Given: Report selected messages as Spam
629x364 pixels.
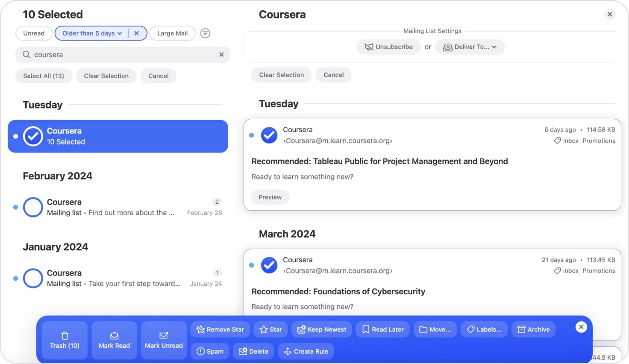Looking at the screenshot, I should [x=210, y=351].
